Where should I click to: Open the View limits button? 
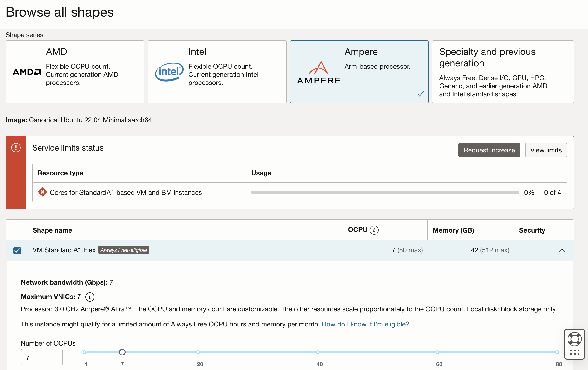[x=546, y=150]
